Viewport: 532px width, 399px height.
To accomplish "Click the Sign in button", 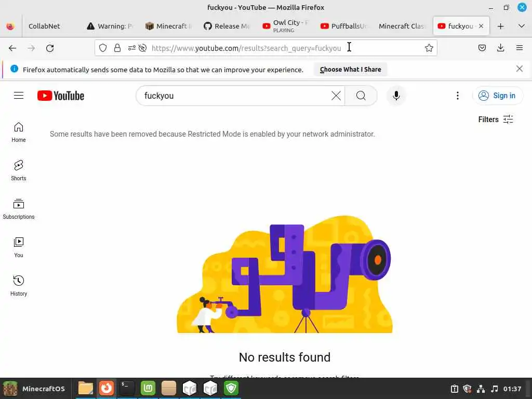I will pos(497,96).
